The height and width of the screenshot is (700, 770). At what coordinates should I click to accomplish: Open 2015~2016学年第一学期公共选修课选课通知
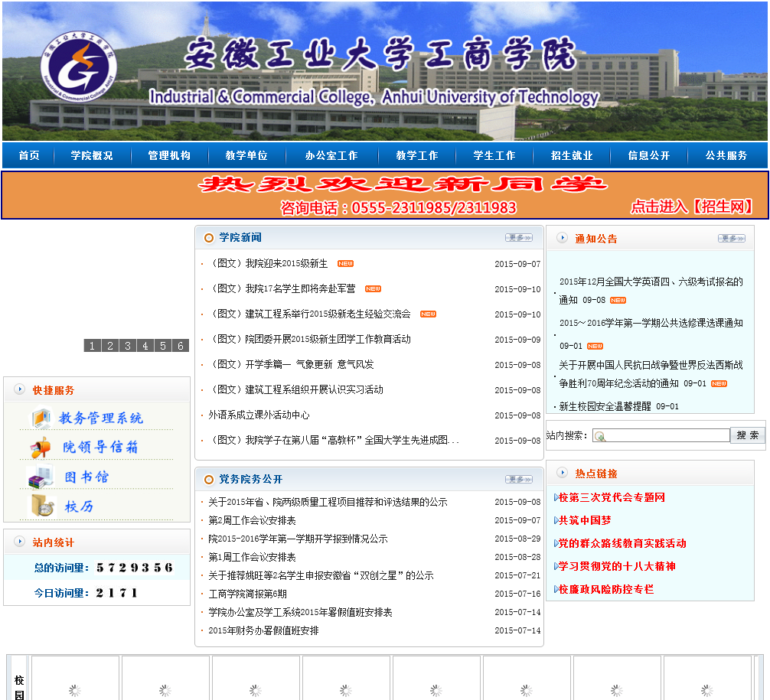(651, 323)
